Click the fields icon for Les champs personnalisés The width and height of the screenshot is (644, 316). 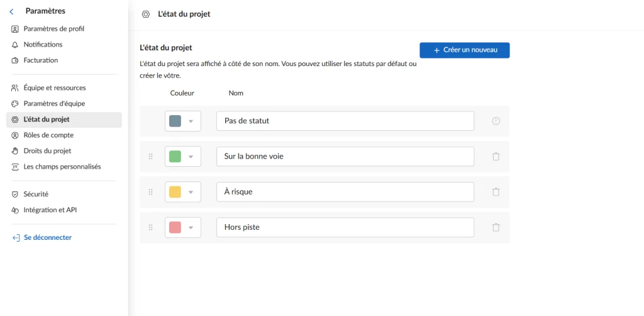pos(15,167)
